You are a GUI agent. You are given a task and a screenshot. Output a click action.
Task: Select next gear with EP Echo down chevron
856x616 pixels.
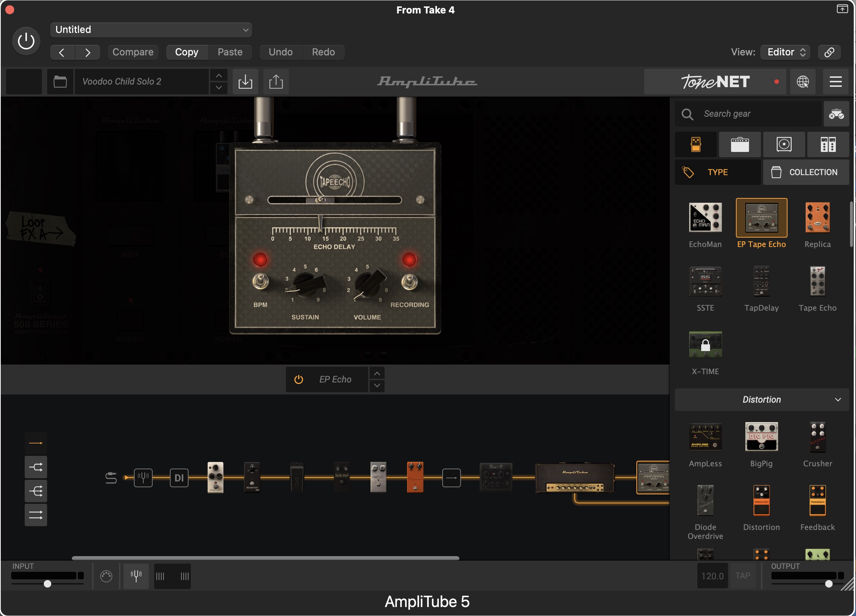click(377, 385)
